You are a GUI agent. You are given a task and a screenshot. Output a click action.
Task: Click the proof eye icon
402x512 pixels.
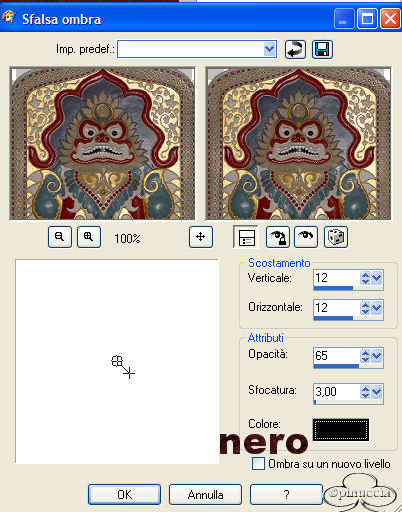[x=306, y=237]
